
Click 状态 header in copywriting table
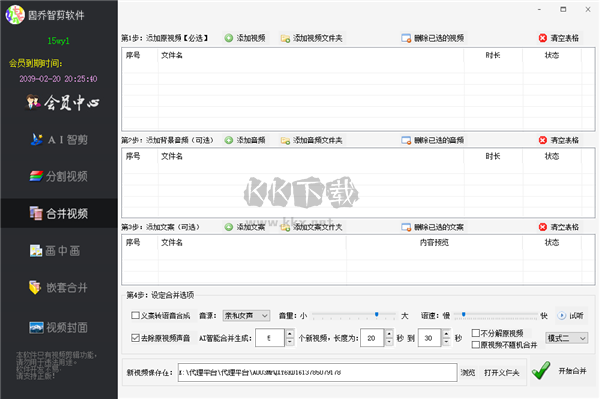(552, 243)
